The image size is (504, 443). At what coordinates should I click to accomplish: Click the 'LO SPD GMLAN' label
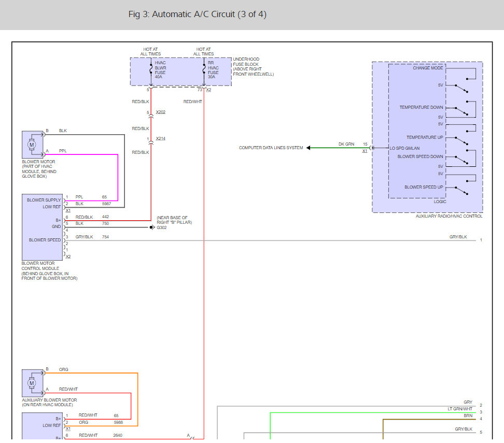404,148
